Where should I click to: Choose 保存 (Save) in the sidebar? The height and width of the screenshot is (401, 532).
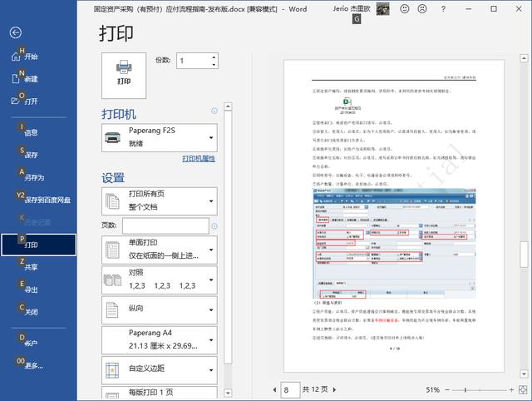(x=31, y=155)
